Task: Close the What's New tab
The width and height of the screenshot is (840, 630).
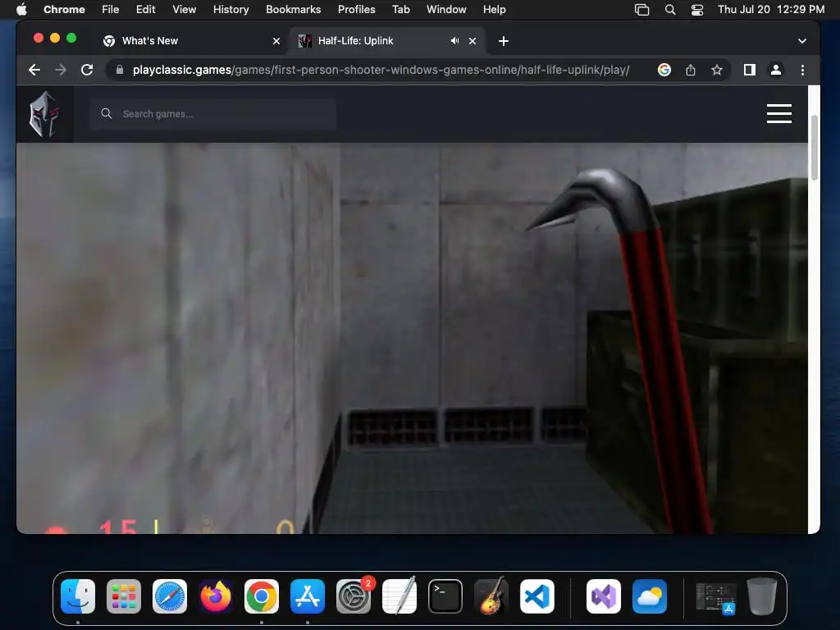Action: [x=276, y=41]
